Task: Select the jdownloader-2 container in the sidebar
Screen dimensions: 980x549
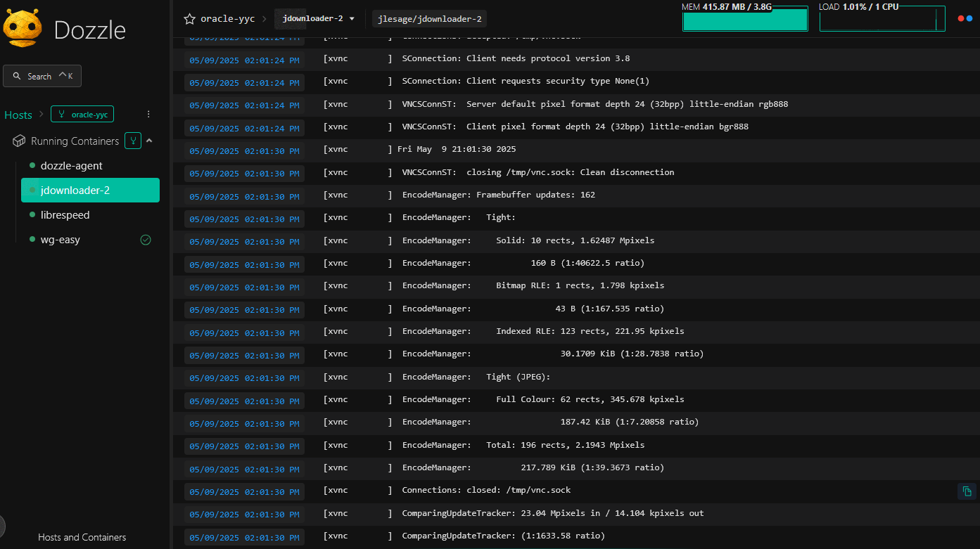Action: [90, 190]
